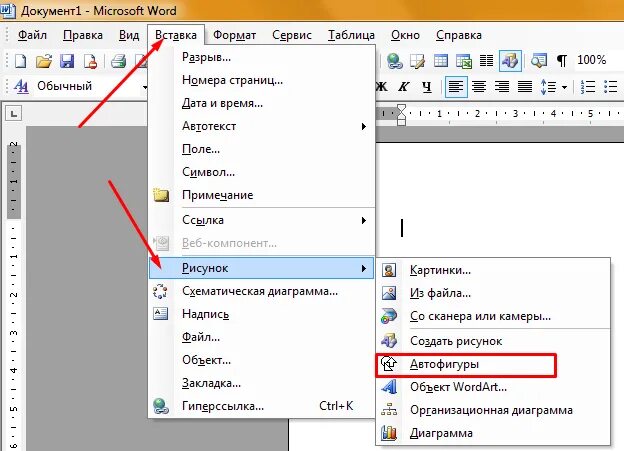The image size is (624, 451).
Task: Toggle show paragraph marks (¶)
Action: (x=562, y=61)
